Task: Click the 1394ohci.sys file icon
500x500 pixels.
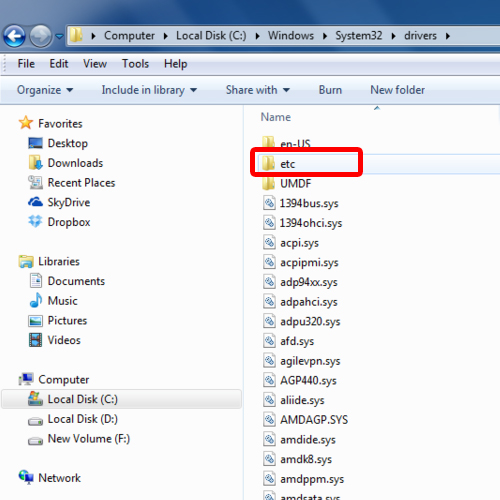Action: tap(269, 222)
